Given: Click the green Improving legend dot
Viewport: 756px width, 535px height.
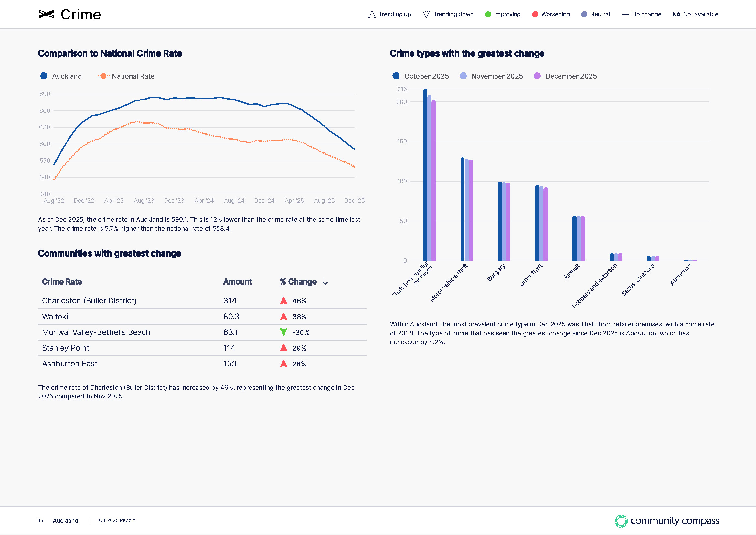Looking at the screenshot, I should click(488, 14).
